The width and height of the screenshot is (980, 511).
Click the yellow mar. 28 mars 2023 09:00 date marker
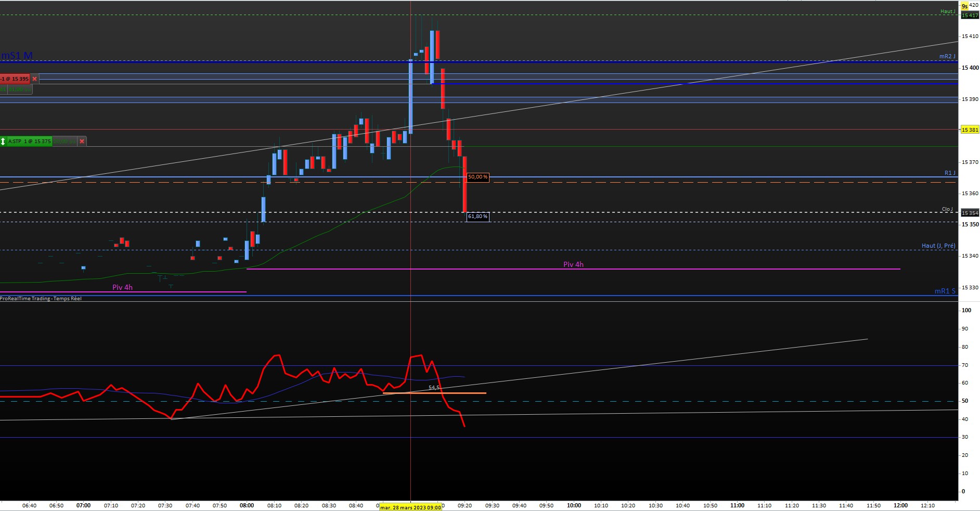tap(410, 507)
